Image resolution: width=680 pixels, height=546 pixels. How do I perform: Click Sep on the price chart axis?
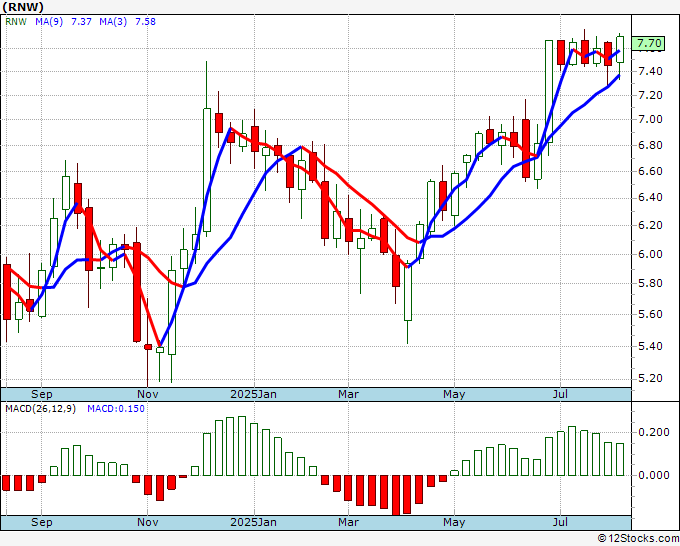[42, 394]
